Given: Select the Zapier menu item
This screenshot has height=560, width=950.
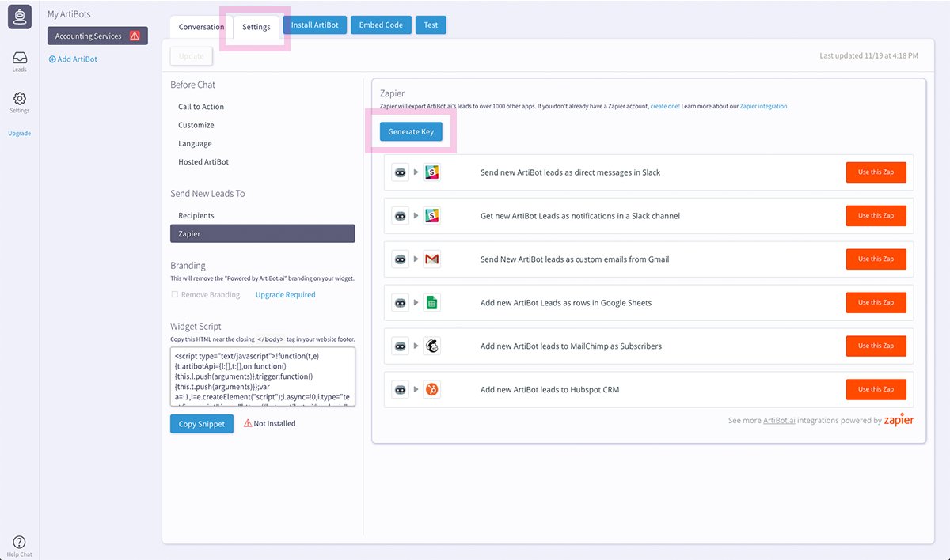Looking at the screenshot, I should [x=262, y=234].
